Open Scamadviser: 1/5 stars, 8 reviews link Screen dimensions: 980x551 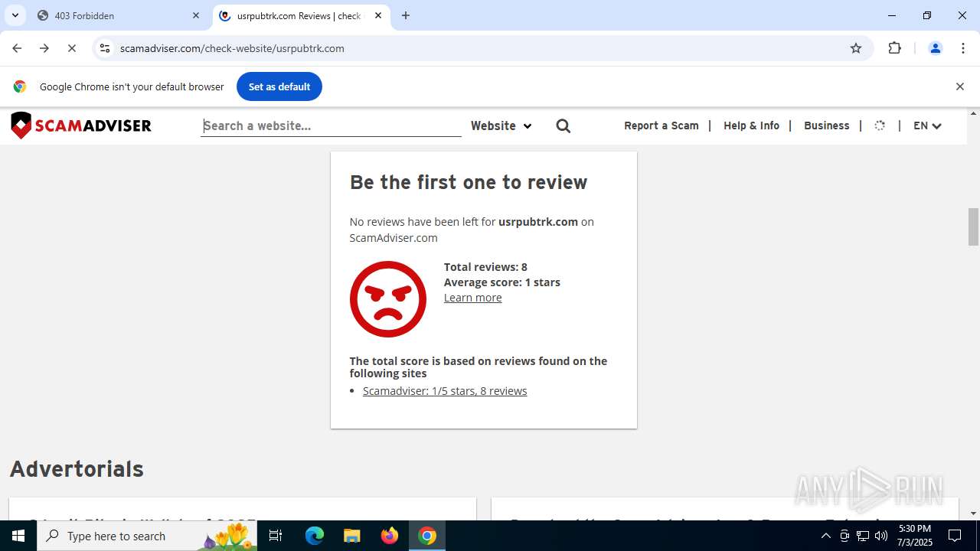click(x=445, y=391)
